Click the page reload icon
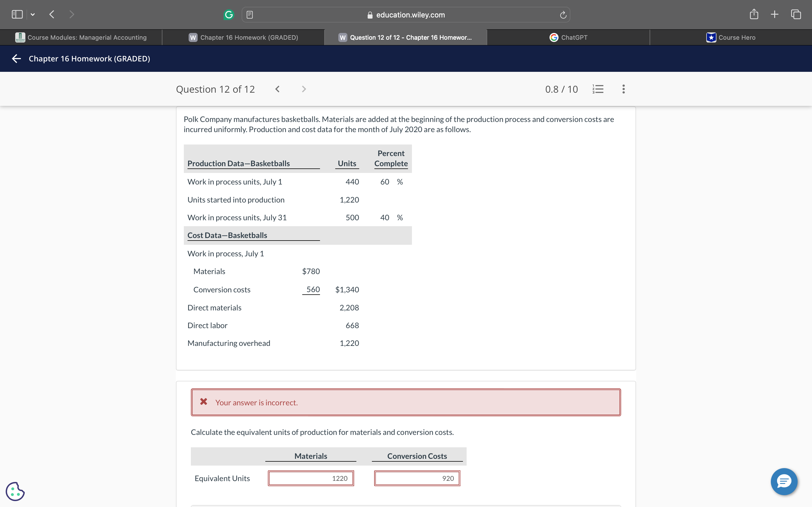This screenshot has height=507, width=812. tap(563, 15)
